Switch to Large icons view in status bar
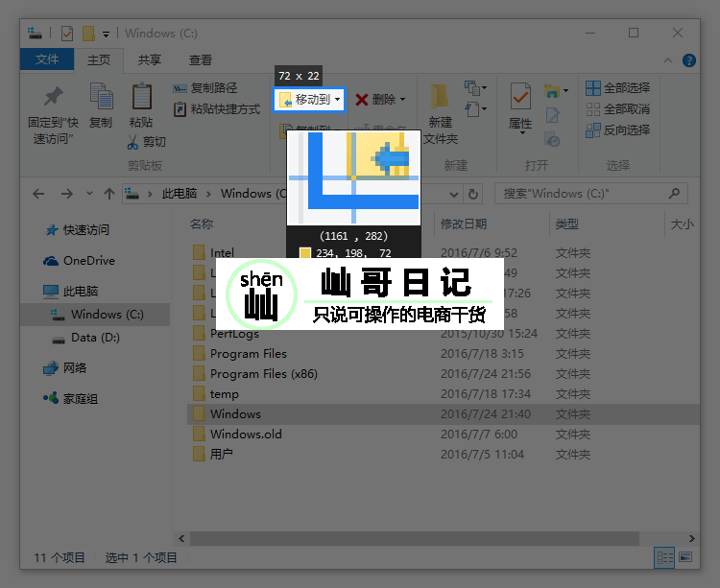Viewport: 720px width, 588px height. tap(685, 557)
